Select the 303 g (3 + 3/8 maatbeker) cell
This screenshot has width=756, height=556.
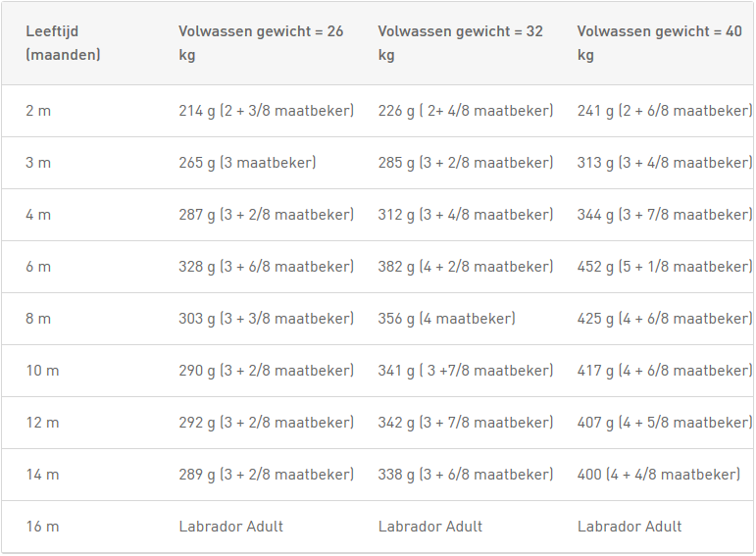point(266,319)
